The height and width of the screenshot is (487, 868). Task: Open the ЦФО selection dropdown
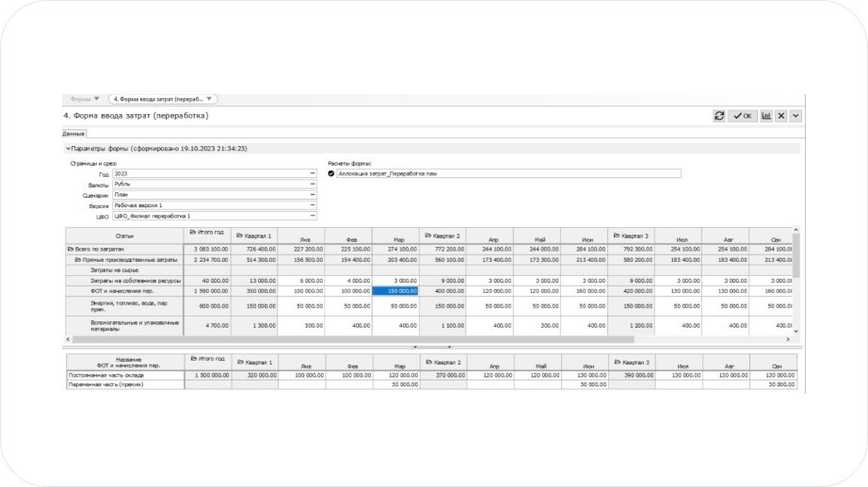[312, 216]
